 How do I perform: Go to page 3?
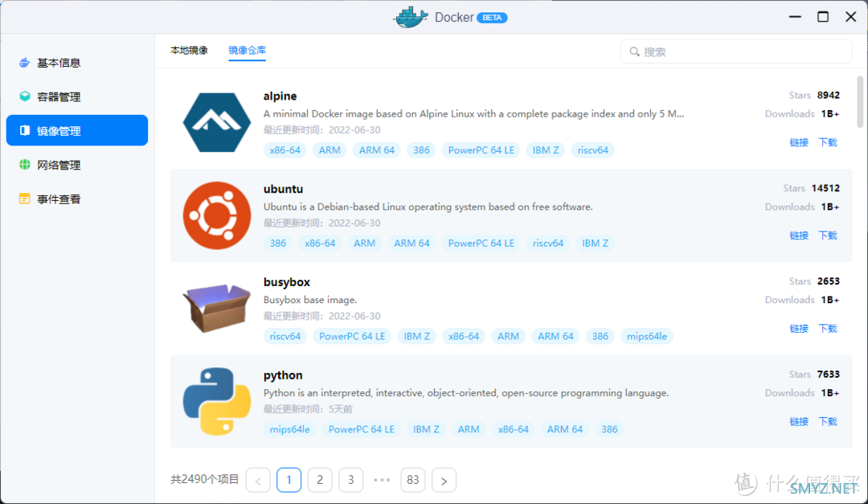[351, 480]
